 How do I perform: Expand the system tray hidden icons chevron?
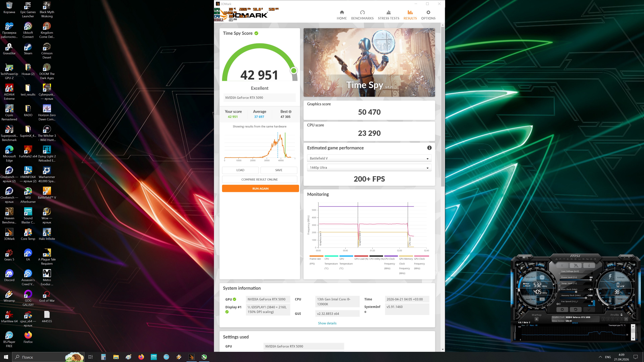tap(600, 357)
